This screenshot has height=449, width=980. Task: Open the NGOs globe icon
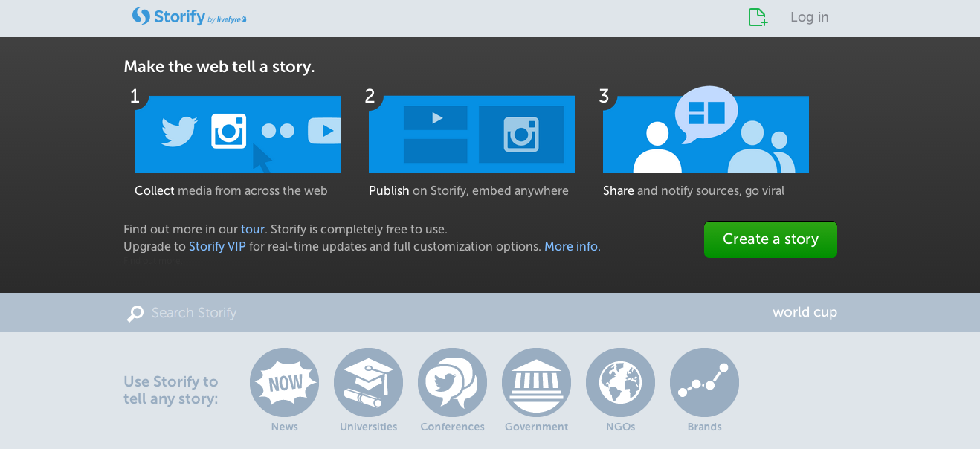[620, 382]
